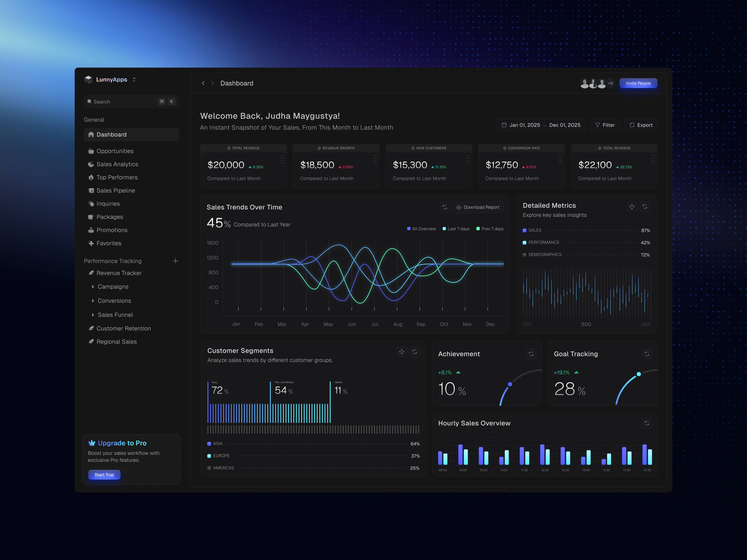Open Sales Pipeline section
This screenshot has width=747, height=560.
tap(116, 190)
